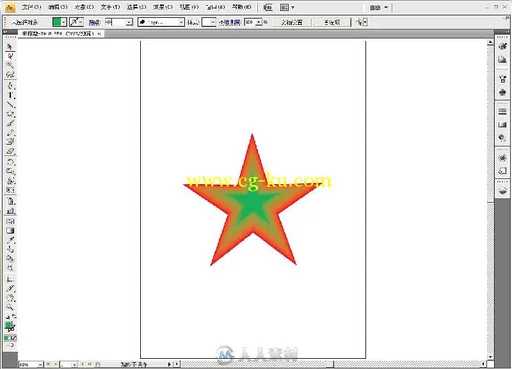Select the Hand tool

(10, 298)
